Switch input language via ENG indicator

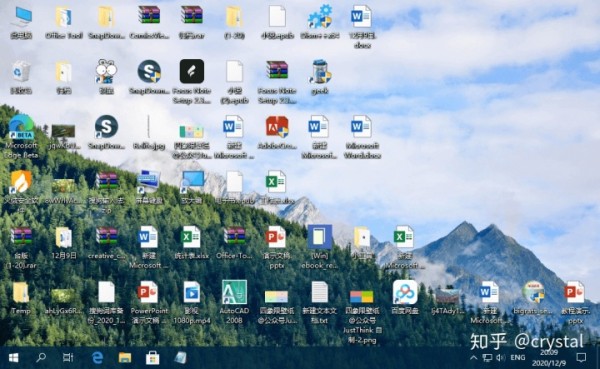(x=518, y=358)
